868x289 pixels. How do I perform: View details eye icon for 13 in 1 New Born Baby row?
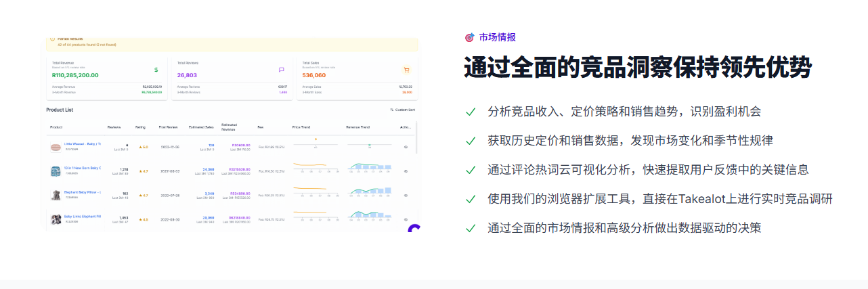[406, 171]
